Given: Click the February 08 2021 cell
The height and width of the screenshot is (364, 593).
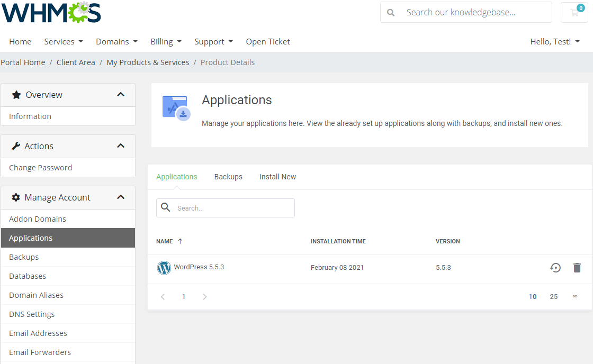Looking at the screenshot, I should coord(337,268).
